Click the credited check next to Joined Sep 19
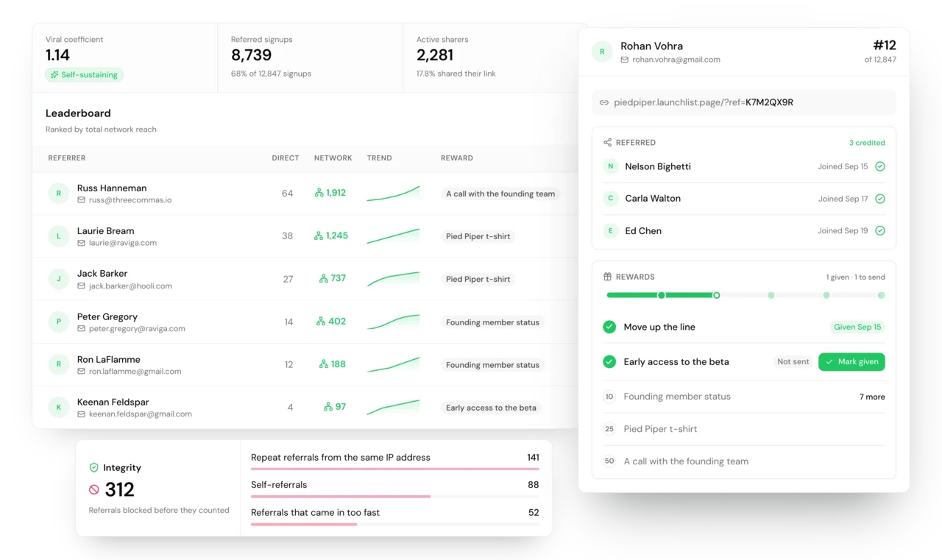The image size is (942, 560). click(x=880, y=230)
